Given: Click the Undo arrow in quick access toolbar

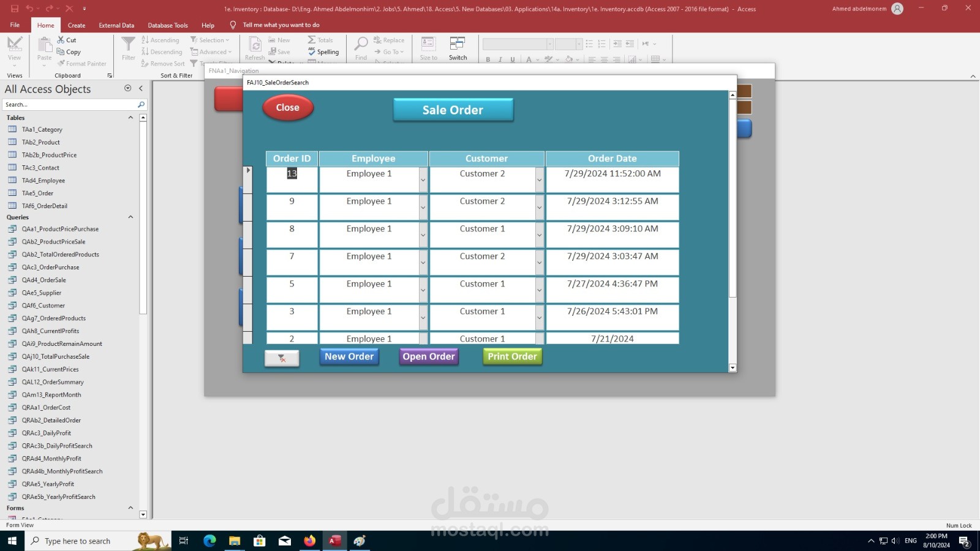Looking at the screenshot, I should [29, 9].
